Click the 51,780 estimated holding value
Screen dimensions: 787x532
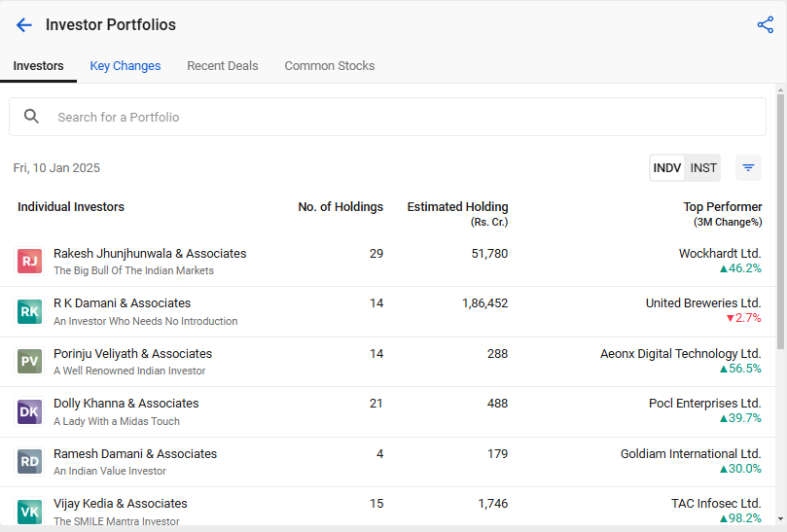click(x=489, y=254)
